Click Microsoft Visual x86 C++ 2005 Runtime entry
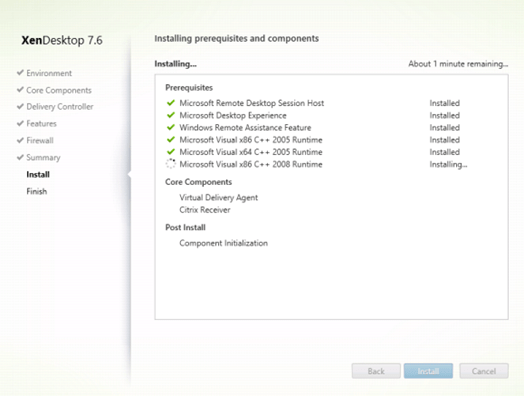Viewport: 524px width, 396px height. pos(251,140)
